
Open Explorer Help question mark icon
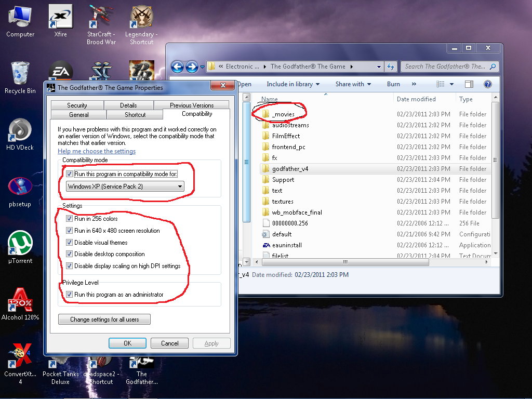487,84
